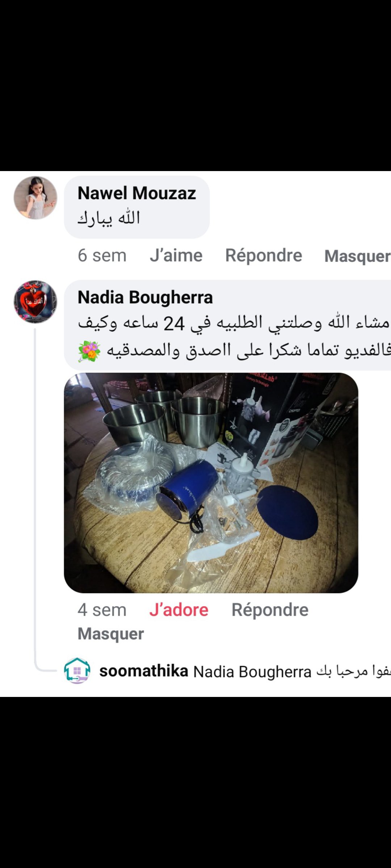The image size is (391, 868).
Task: Toggle the J'adore reaction on Nadia's comment
Action: (x=179, y=610)
